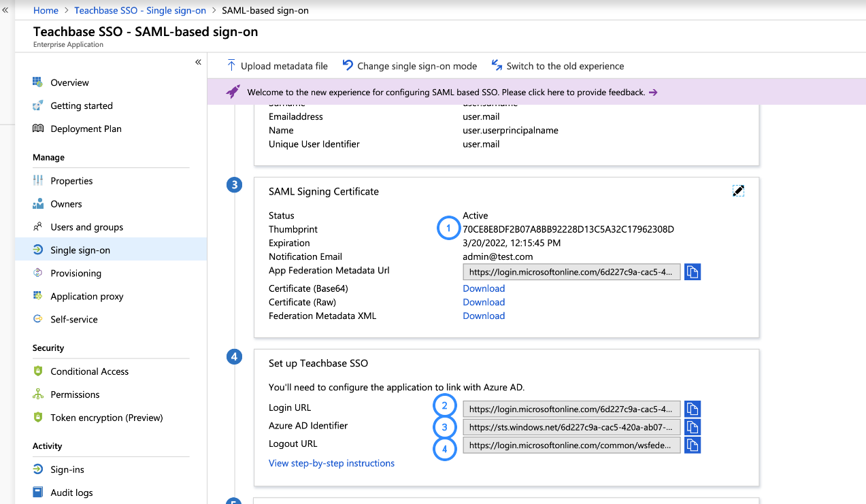Click the App Federation Metadata Url field
Viewport: 866px width, 504px height.
[571, 272]
